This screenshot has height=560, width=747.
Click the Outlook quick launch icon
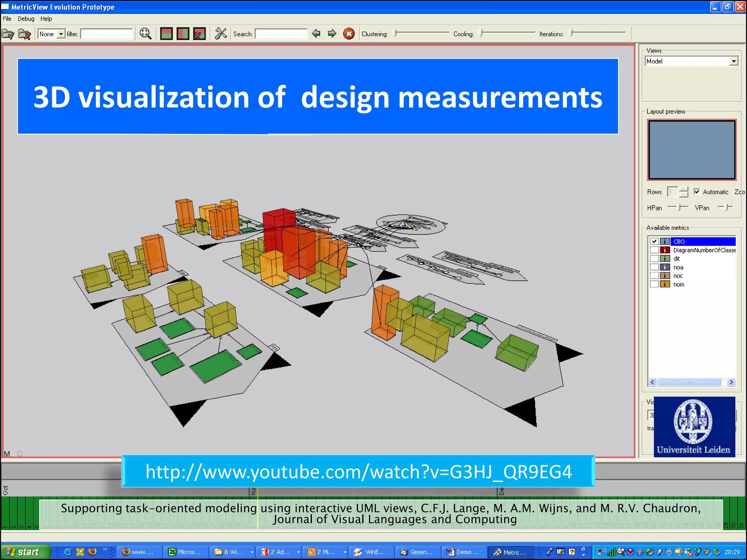(x=80, y=552)
